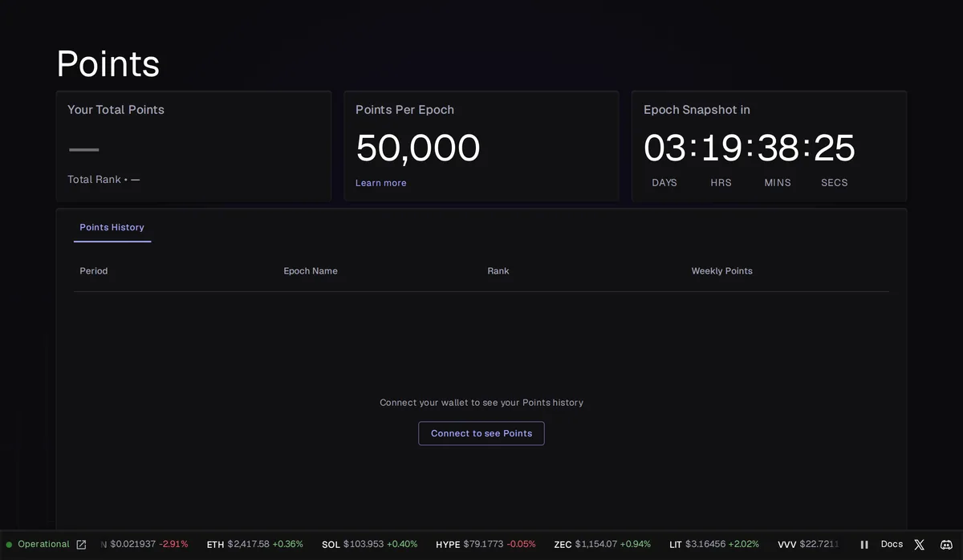Pause the scrolling price ticker
The height and width of the screenshot is (560, 963).
click(864, 545)
